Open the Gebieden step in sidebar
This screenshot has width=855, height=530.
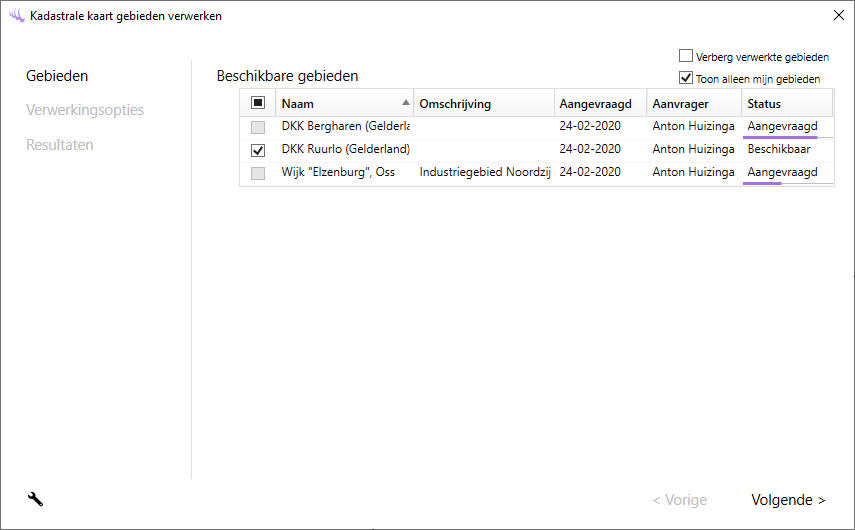pos(57,76)
